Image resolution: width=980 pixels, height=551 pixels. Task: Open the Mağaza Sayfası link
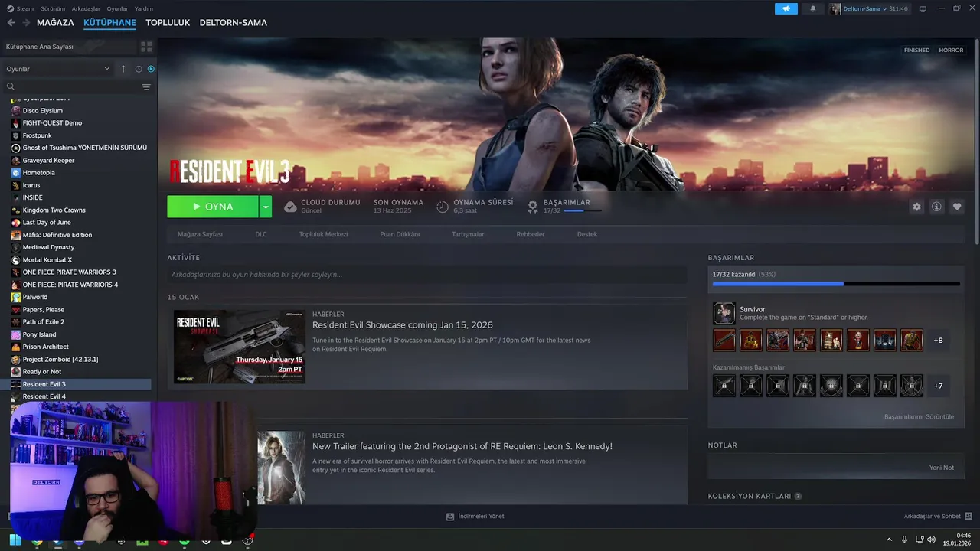click(200, 234)
